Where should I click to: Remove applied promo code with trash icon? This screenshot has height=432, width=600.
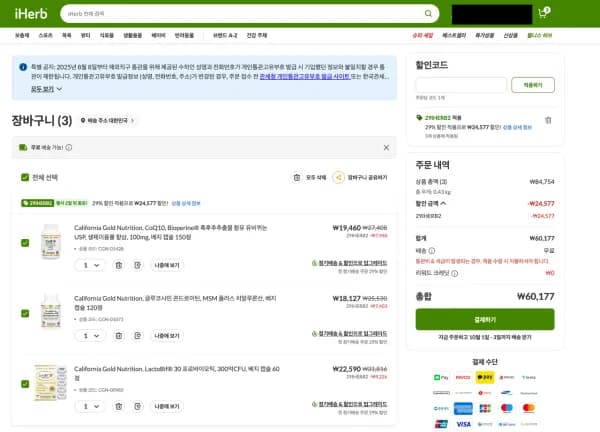point(548,120)
